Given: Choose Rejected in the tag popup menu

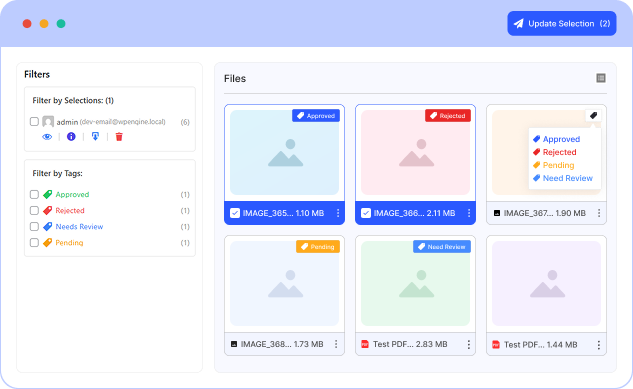Looking at the screenshot, I should (554, 152).
